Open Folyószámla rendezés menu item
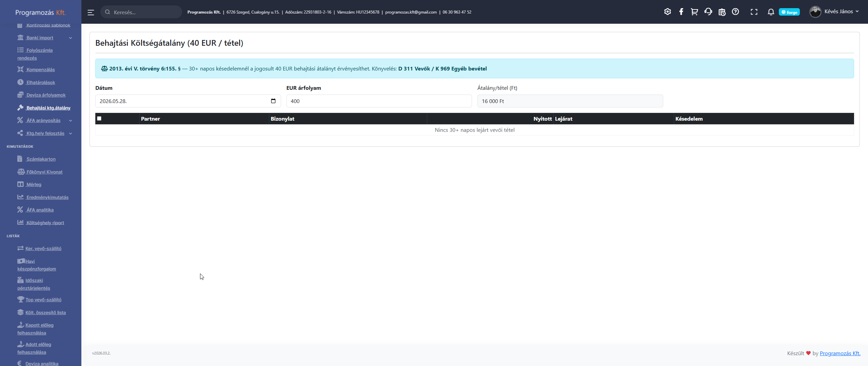 (x=35, y=54)
